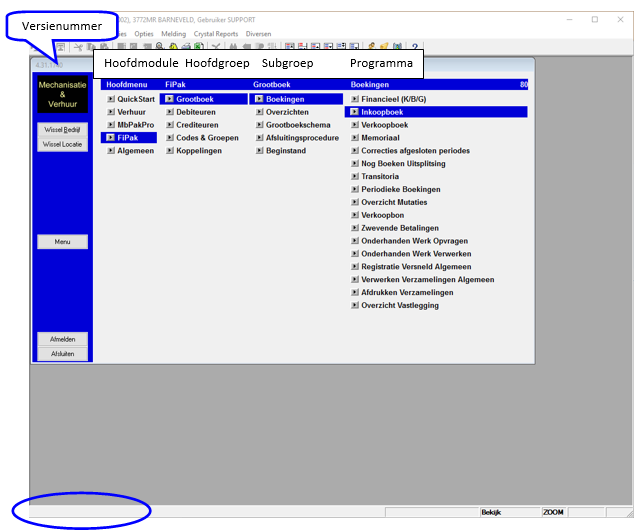This screenshot has width=642, height=532.
Task: Open Zwevende Betalingen from the list
Action: click(x=401, y=228)
